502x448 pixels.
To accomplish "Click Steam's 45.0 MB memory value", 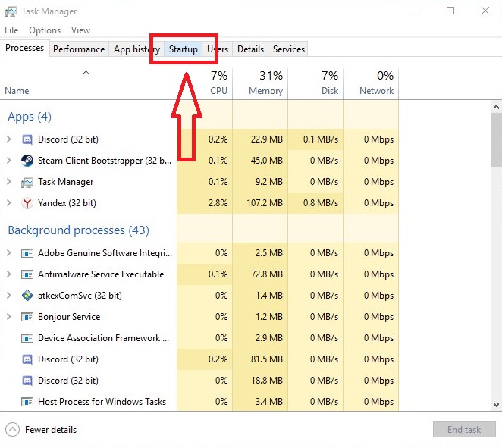I will click(267, 160).
